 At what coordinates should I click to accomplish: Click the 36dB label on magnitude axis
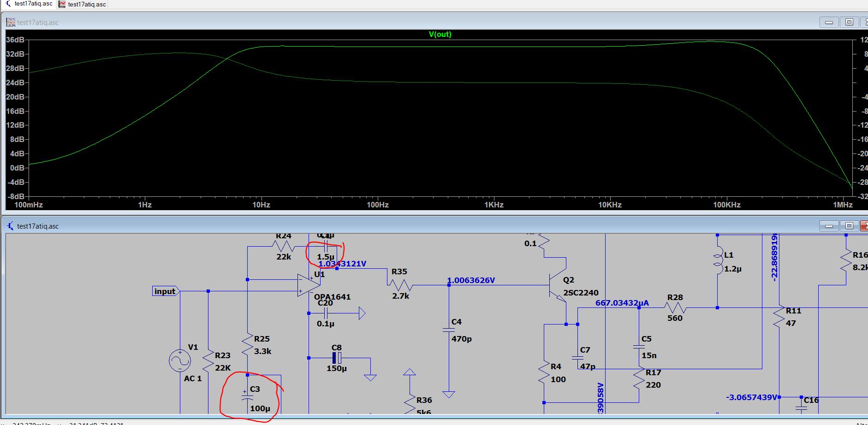(15, 40)
